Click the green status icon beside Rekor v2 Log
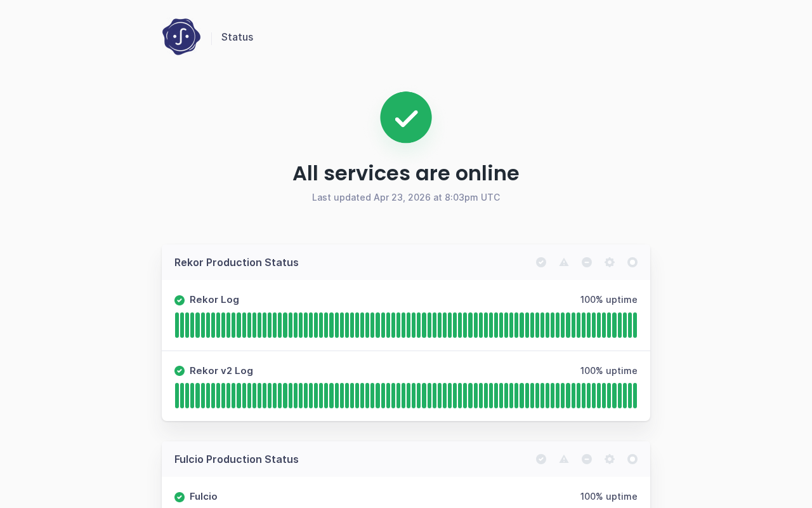Screen dimensions: 812x508 tap(180, 371)
